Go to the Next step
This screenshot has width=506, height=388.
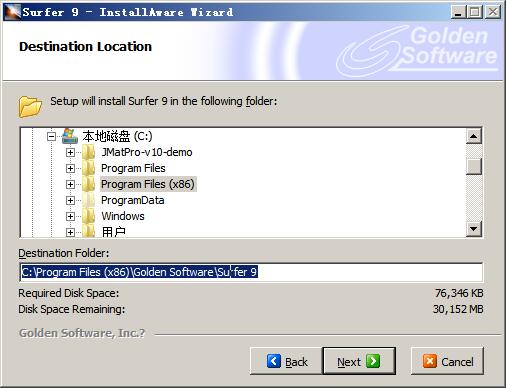coord(359,361)
